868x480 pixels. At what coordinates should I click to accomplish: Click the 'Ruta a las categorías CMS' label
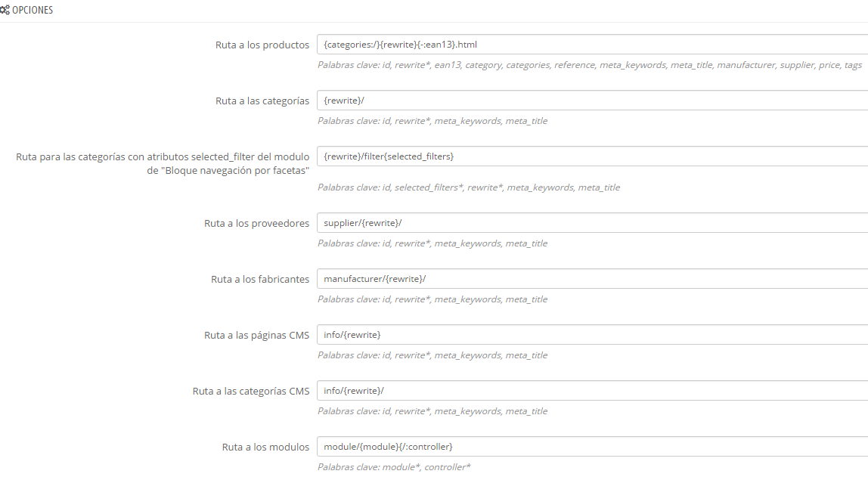pyautogui.click(x=251, y=391)
